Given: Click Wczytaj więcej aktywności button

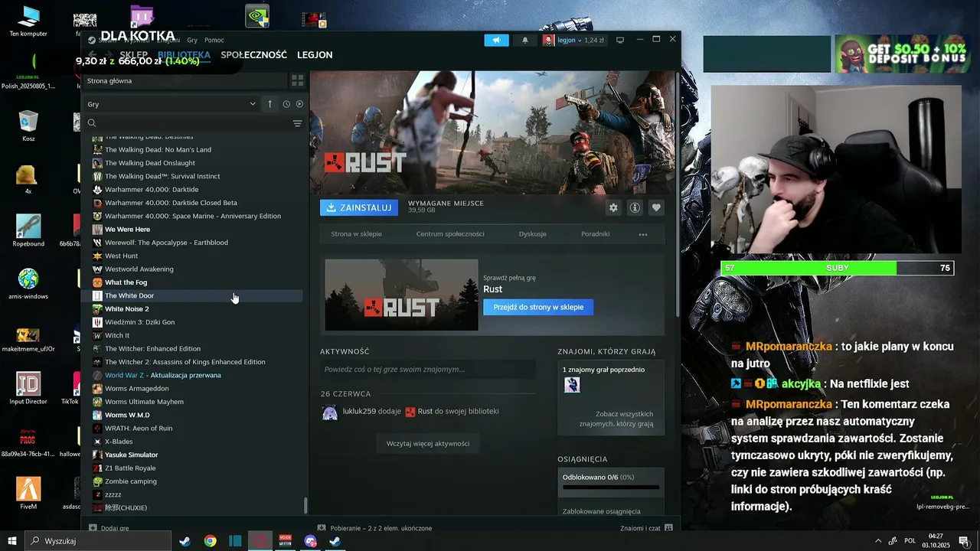Looking at the screenshot, I should [428, 443].
